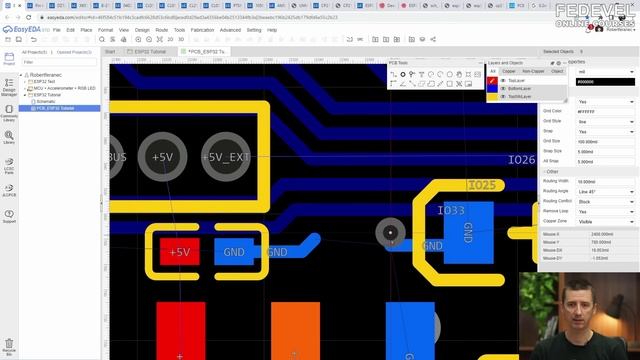Viewport: 640px width, 360px height.
Task: Toggle visibility of TopSilkLayer
Action: [503, 97]
